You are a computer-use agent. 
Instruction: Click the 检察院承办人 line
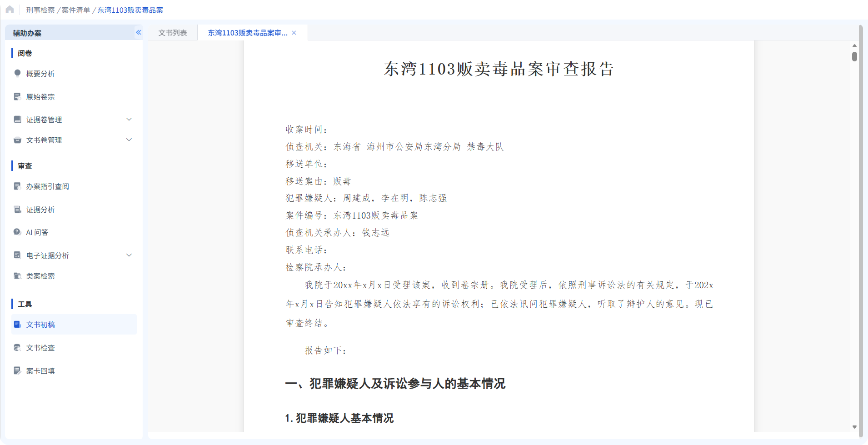316,267
